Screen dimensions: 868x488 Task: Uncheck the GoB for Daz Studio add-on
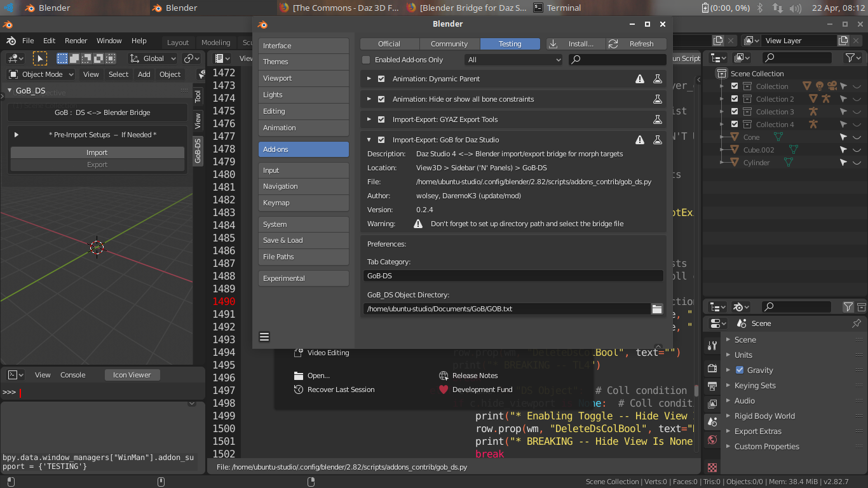point(381,140)
